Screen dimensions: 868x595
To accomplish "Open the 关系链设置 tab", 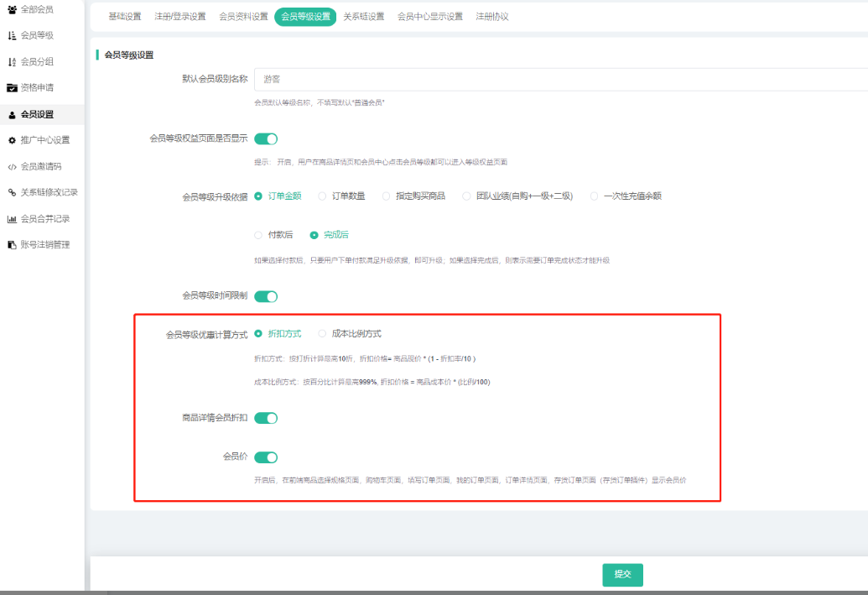I will [x=364, y=17].
